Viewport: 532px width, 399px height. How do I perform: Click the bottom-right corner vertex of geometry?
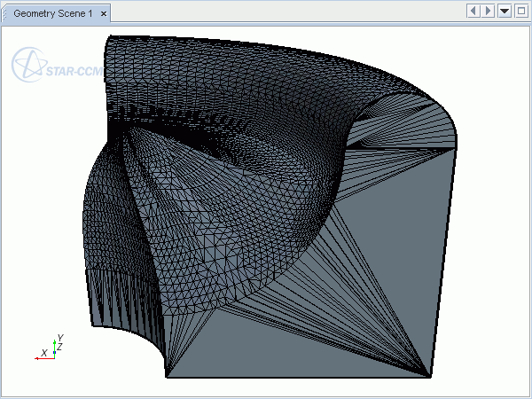pos(431,377)
